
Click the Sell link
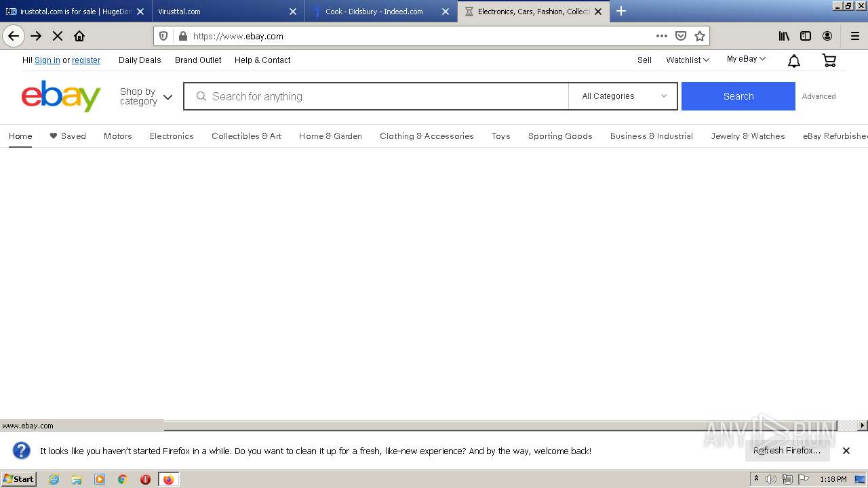tap(644, 60)
